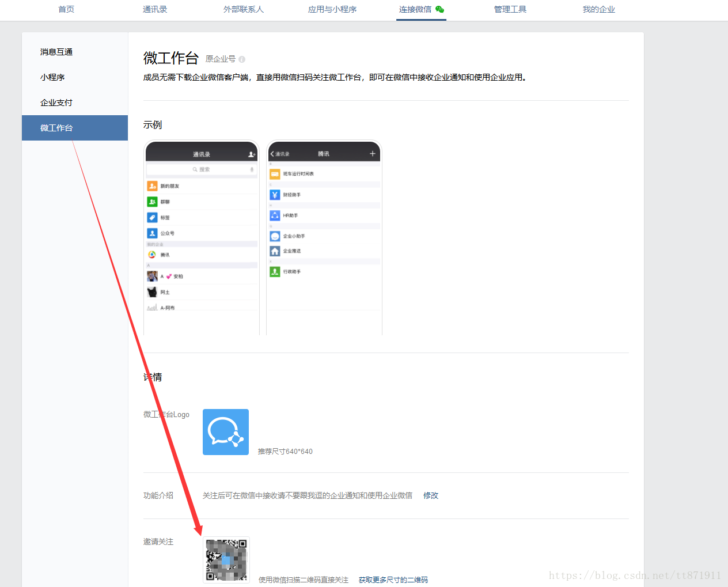
Task: Go to 应用与小程序 tab
Action: tap(332, 9)
